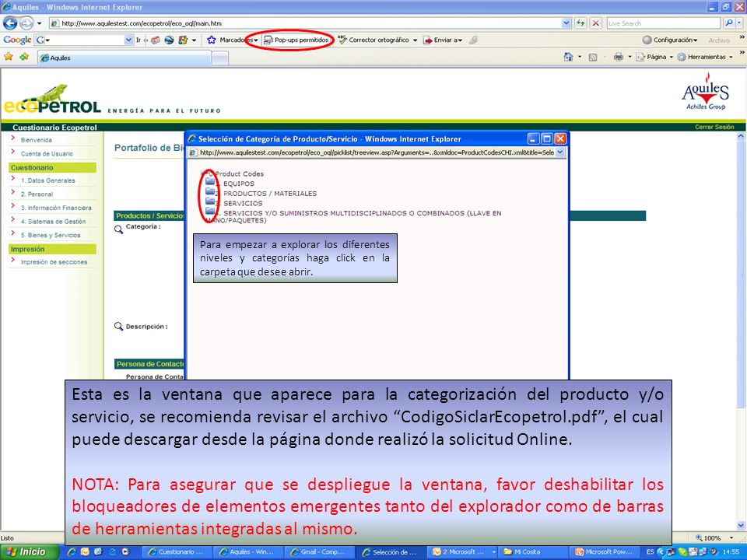This screenshot has width=747, height=560.
Task: Open the Live Search options dropdown arrow
Action: tap(738, 23)
